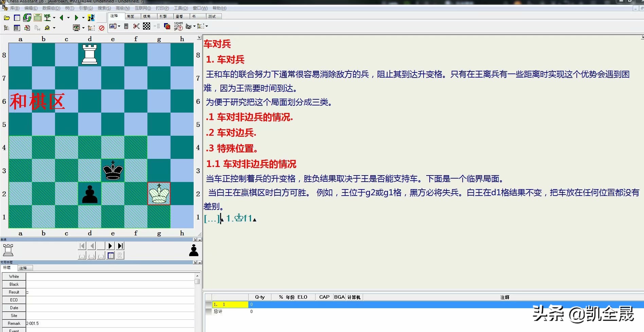Open the dropdown next to the 'ab' annotation icon
644x332 pixels.
click(119, 27)
